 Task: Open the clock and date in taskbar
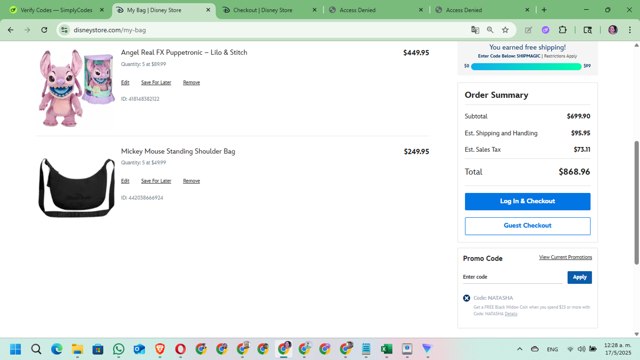click(618, 349)
